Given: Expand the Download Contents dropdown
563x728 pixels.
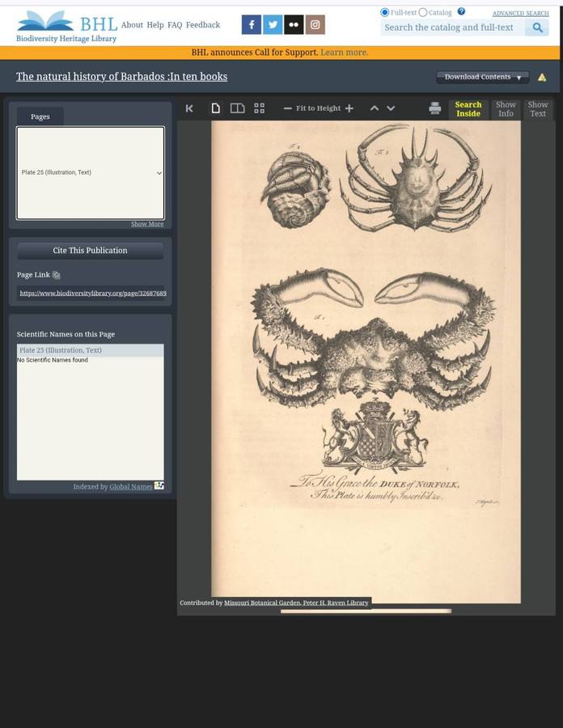Looking at the screenshot, I should pos(482,77).
